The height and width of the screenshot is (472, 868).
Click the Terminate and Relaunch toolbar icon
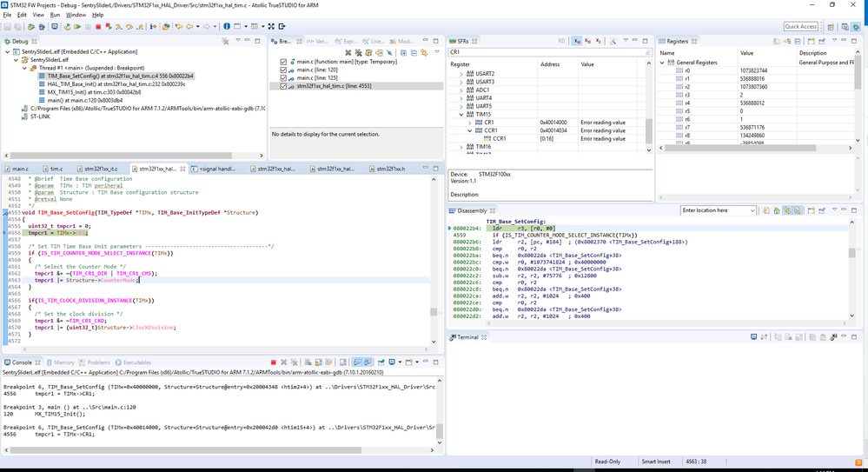(x=109, y=27)
